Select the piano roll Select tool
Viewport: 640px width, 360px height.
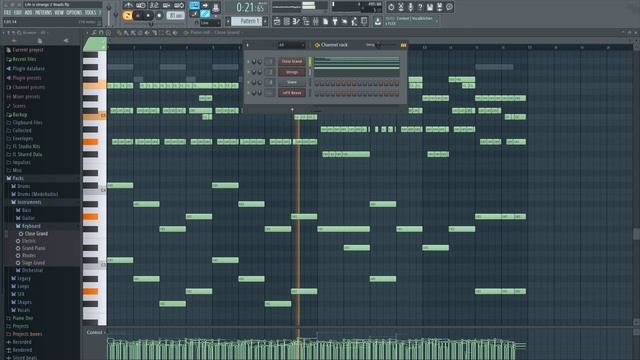pos(161,33)
